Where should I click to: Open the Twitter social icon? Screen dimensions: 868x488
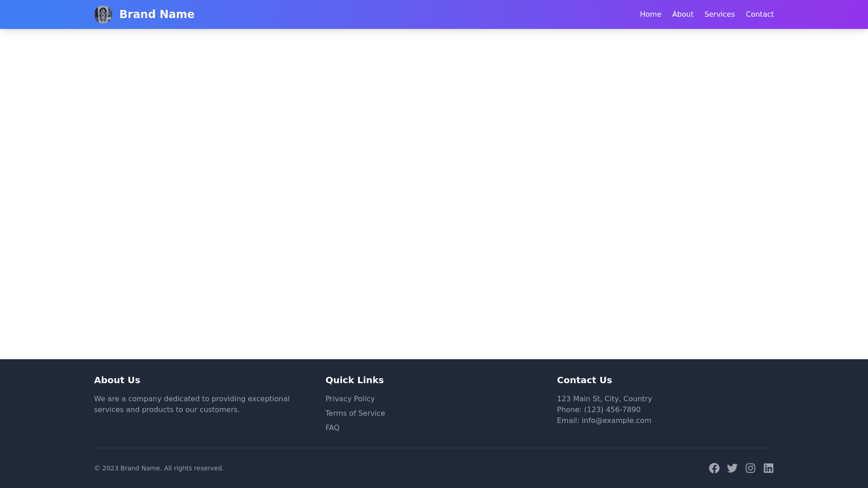pyautogui.click(x=732, y=468)
